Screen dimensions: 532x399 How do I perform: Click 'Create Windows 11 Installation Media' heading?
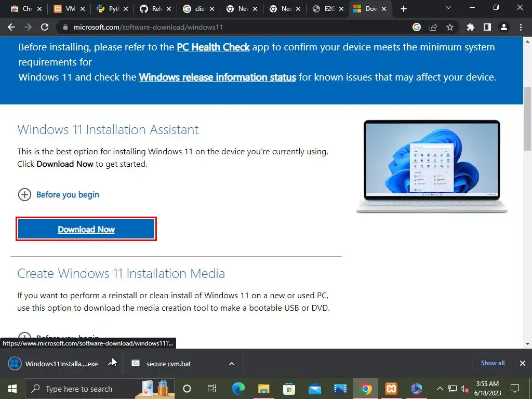click(x=121, y=273)
